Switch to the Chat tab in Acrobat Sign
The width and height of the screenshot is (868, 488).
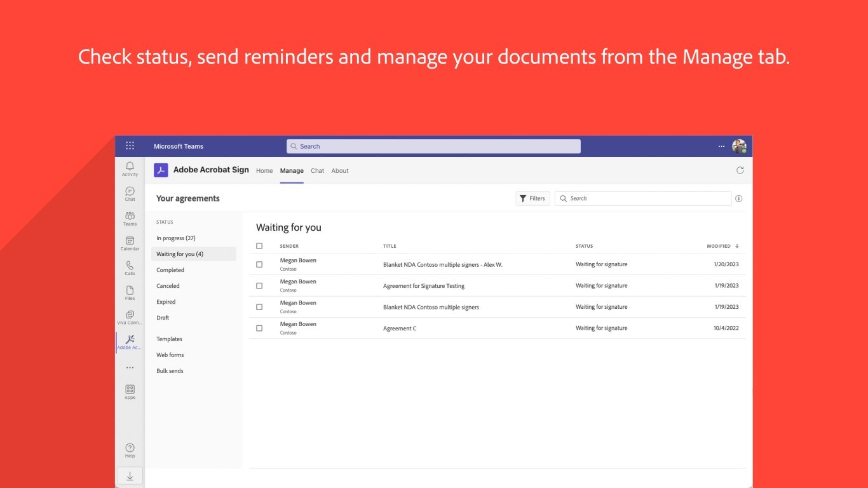pos(318,170)
